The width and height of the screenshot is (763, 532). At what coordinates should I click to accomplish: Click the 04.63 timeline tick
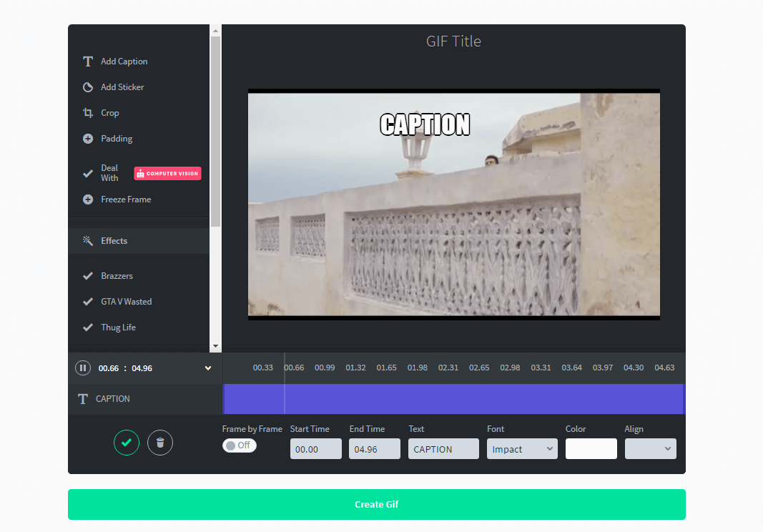665,368
